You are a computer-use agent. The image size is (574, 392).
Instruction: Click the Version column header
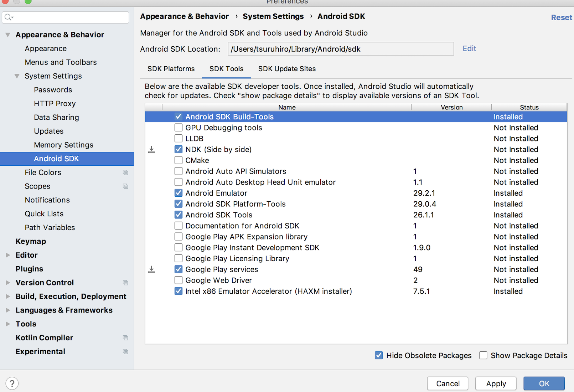[451, 107]
